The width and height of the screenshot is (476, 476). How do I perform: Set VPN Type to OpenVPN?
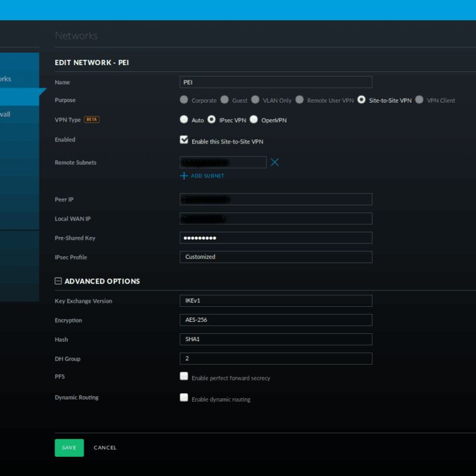click(253, 119)
